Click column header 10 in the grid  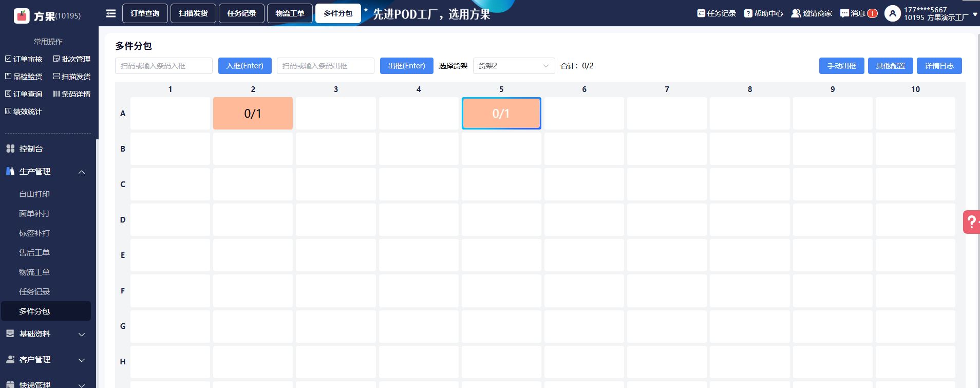[915, 89]
